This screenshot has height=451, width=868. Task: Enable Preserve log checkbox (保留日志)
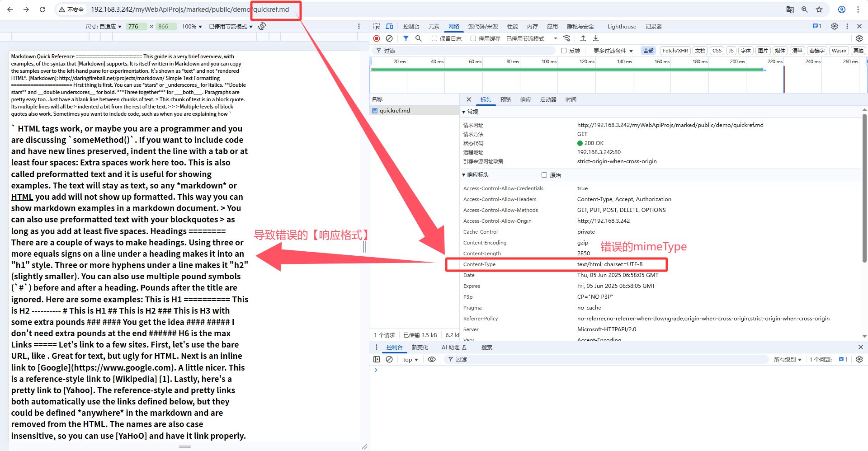coord(434,38)
